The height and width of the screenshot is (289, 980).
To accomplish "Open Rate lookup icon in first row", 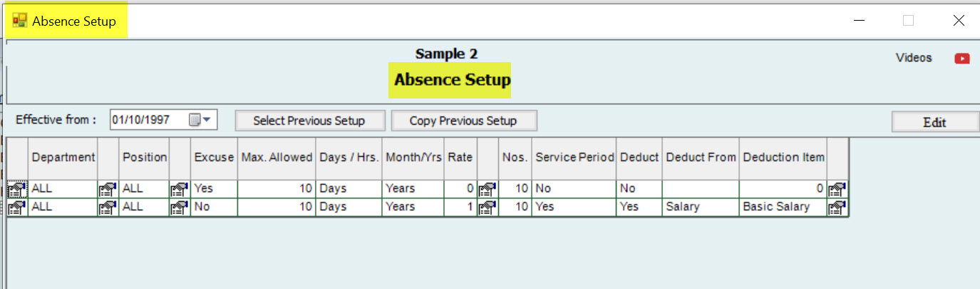I will click(x=487, y=190).
